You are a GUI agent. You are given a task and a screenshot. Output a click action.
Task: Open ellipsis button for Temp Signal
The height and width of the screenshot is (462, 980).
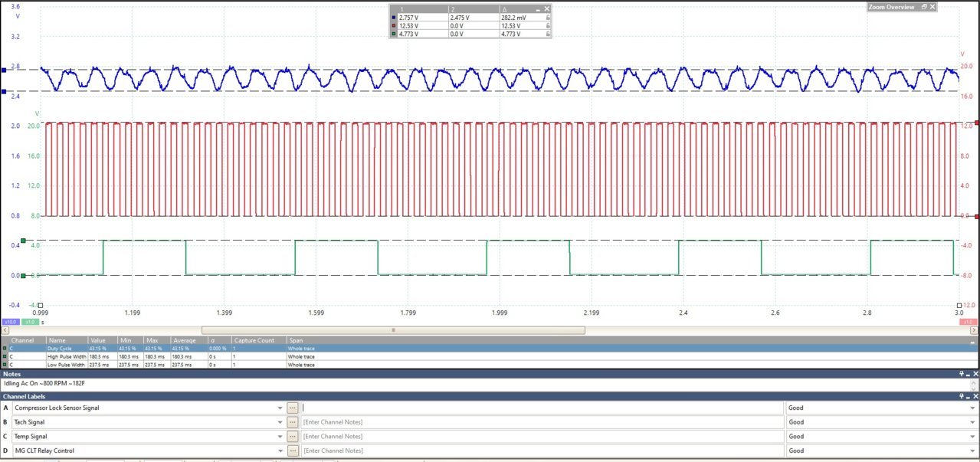click(x=292, y=436)
